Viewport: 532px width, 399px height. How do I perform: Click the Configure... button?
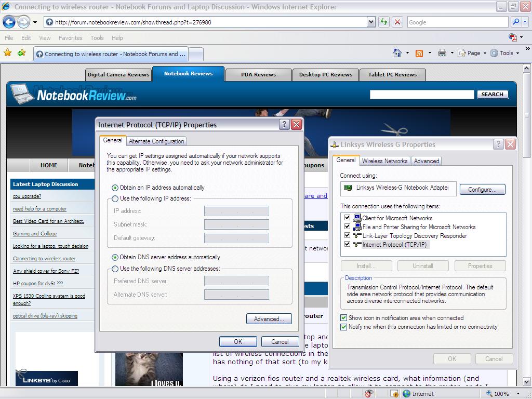point(483,189)
